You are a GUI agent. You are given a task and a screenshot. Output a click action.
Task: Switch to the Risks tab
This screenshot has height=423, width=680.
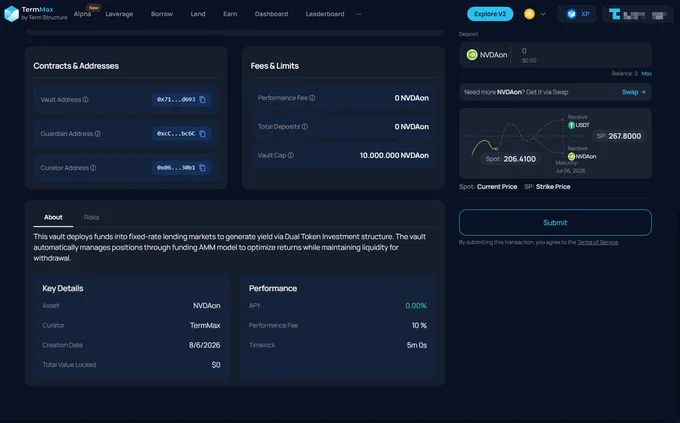92,217
